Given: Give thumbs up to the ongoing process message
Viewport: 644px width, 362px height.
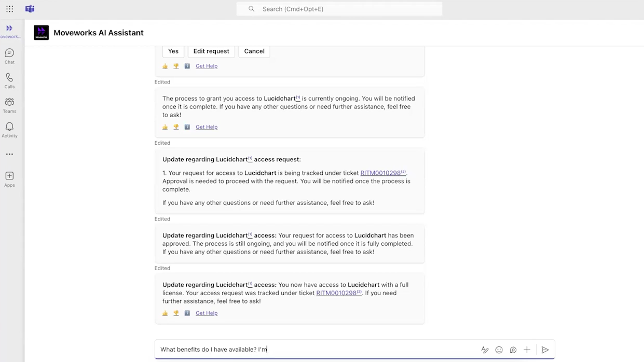Looking at the screenshot, I should (x=165, y=127).
